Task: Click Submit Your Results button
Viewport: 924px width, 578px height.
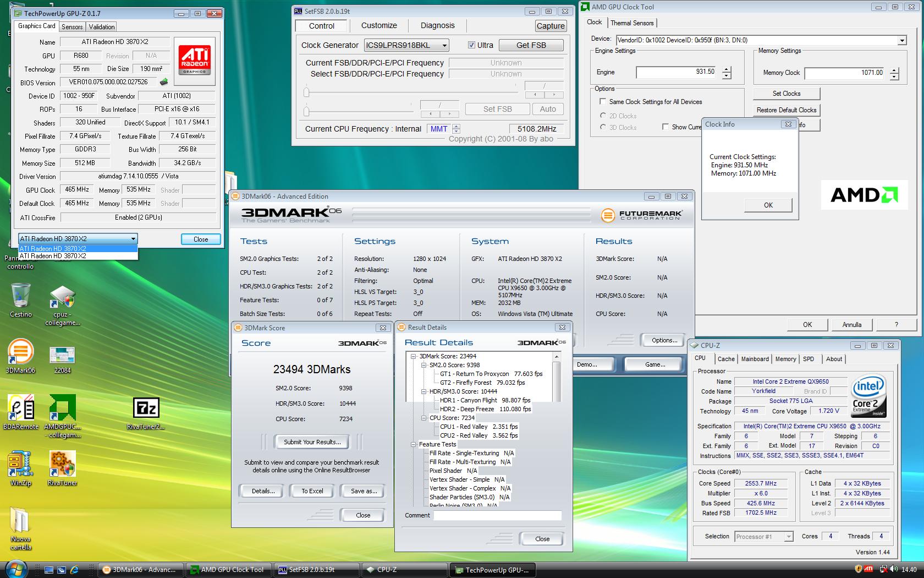Action: [312, 442]
